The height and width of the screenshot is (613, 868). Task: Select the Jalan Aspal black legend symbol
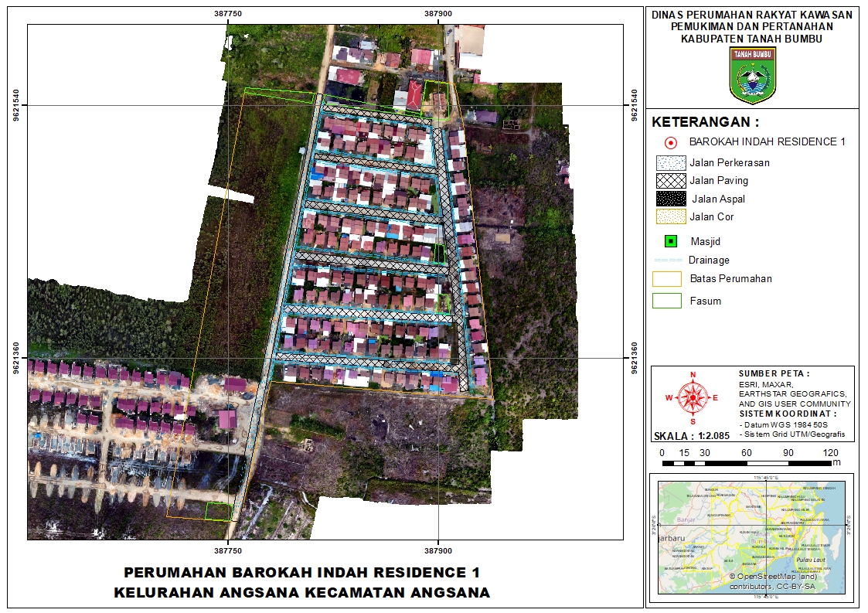(x=670, y=199)
